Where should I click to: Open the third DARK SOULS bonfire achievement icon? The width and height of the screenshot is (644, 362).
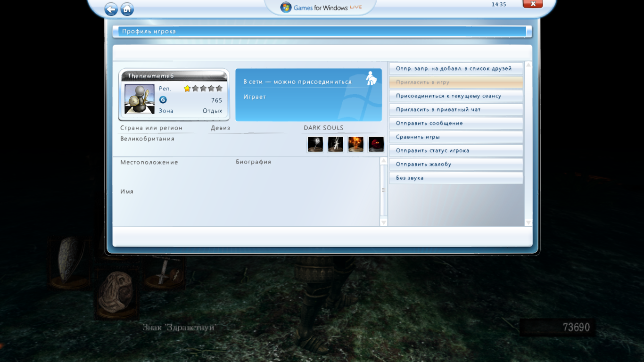click(356, 144)
